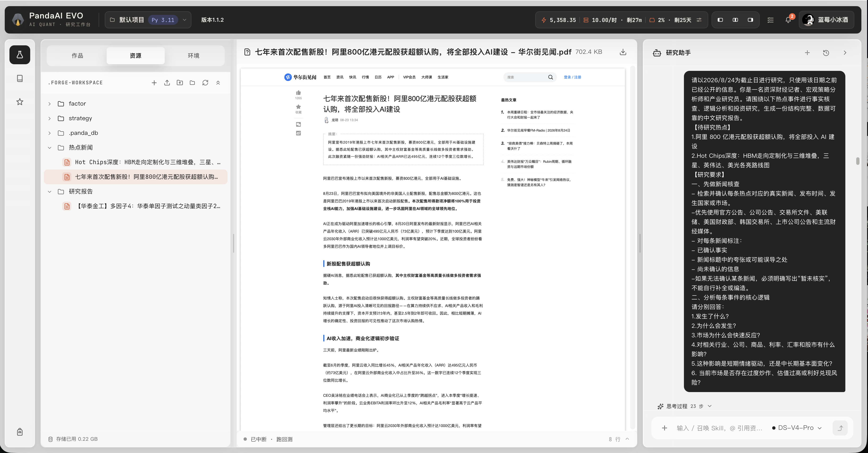
Task: Toggle the right panel layout button
Action: click(x=750, y=20)
